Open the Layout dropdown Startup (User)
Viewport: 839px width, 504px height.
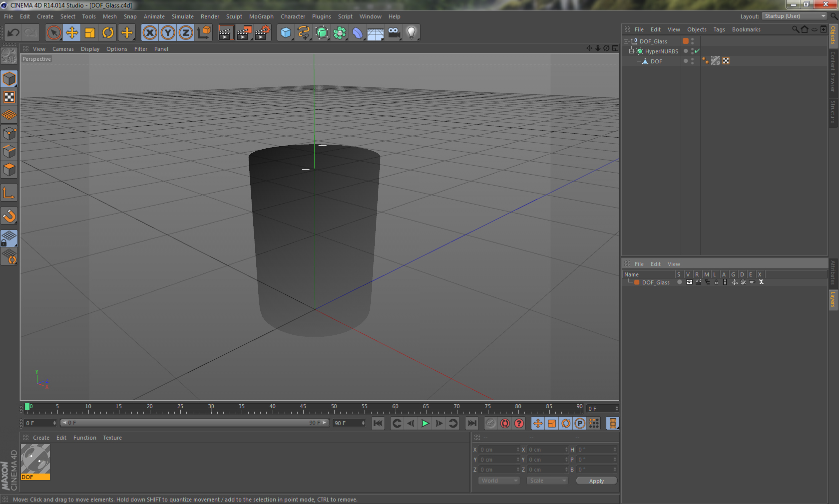click(x=795, y=16)
